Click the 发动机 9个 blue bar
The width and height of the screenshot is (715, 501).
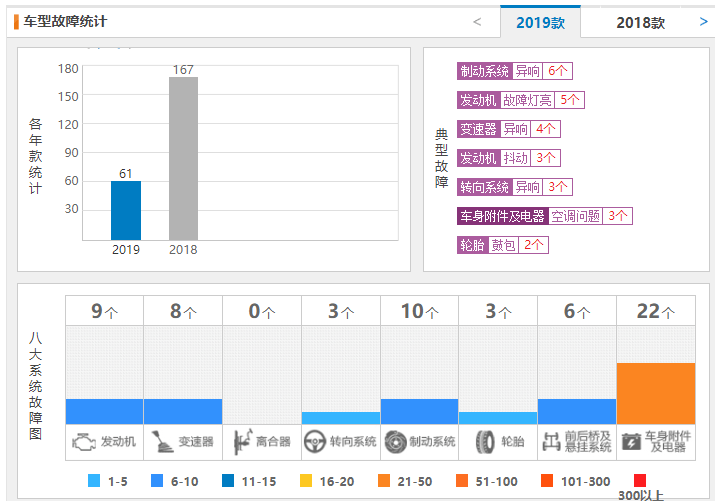tap(104, 412)
